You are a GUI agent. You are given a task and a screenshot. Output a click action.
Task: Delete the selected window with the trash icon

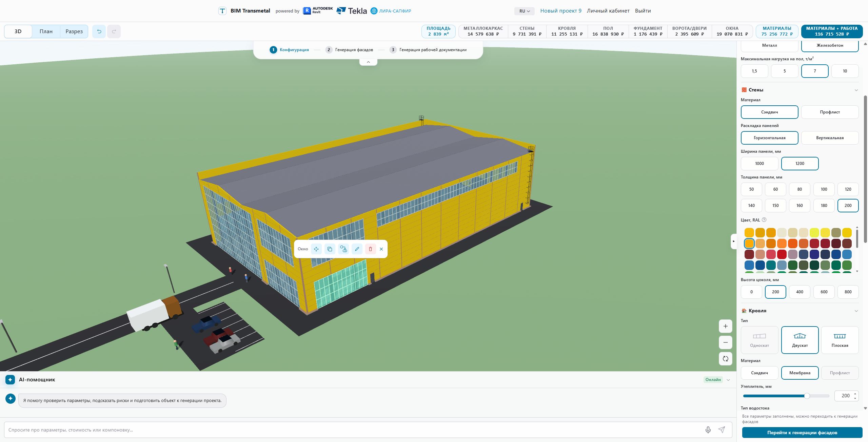point(370,249)
